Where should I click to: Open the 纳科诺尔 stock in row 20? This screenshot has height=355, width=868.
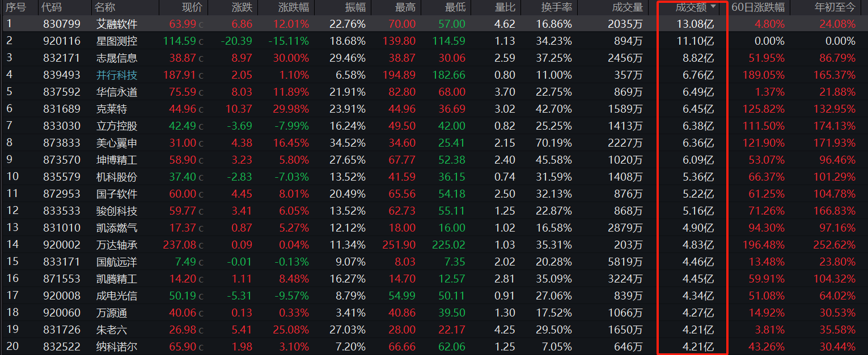point(116,347)
